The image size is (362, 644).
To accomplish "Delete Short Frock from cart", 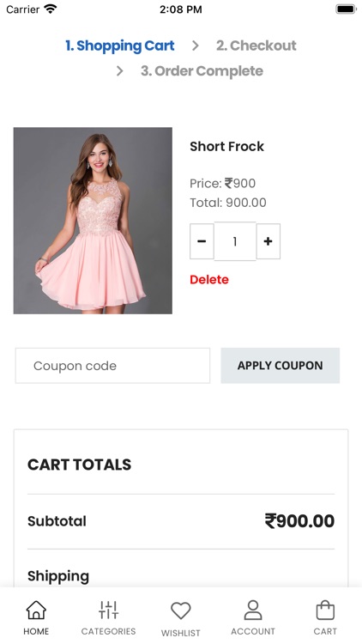I will click(x=209, y=280).
